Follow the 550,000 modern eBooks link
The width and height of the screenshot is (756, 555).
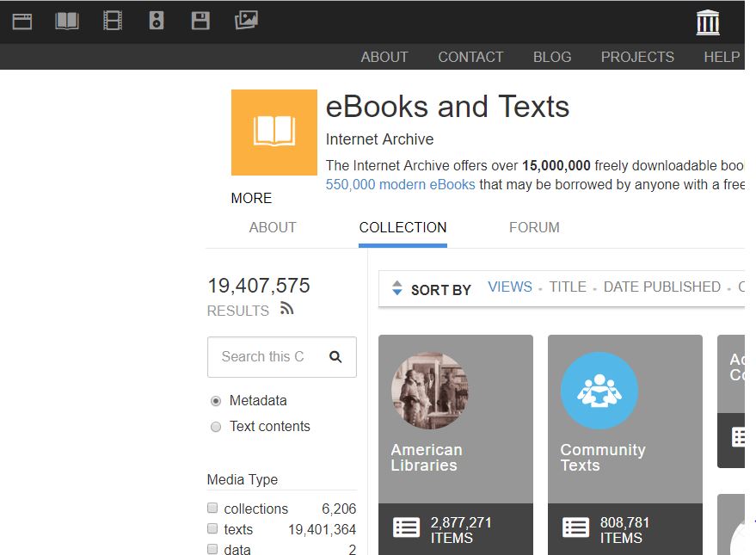(x=400, y=185)
